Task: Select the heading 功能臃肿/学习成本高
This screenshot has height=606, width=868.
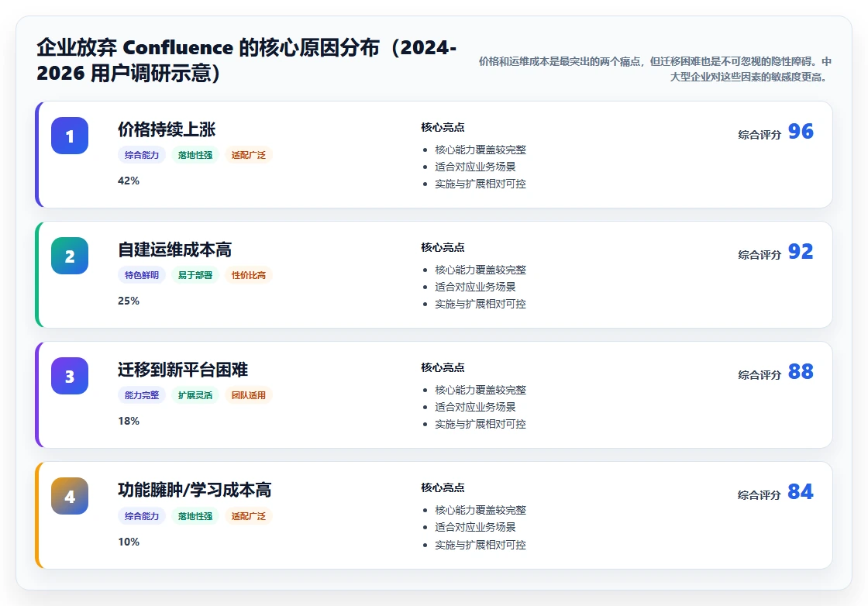Action: (x=195, y=490)
